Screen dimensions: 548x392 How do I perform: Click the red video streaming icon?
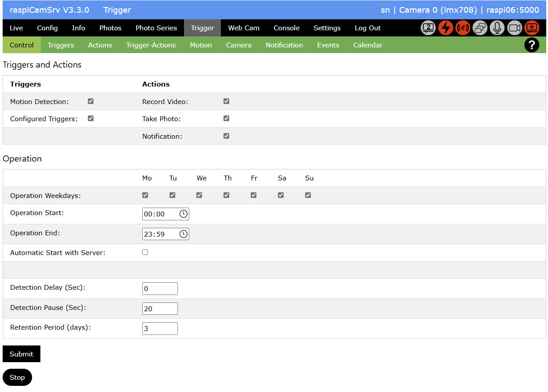click(531, 28)
